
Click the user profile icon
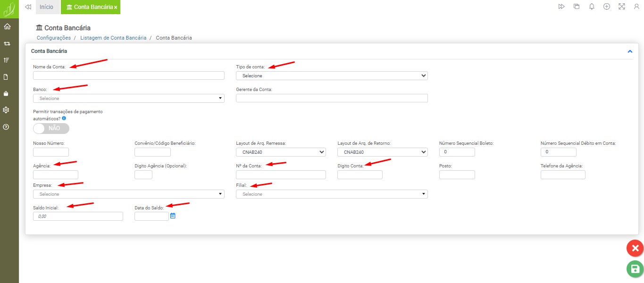click(636, 7)
